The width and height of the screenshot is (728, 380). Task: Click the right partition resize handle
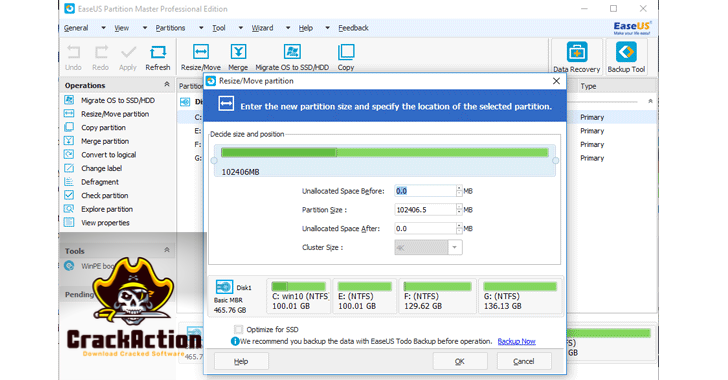(555, 161)
